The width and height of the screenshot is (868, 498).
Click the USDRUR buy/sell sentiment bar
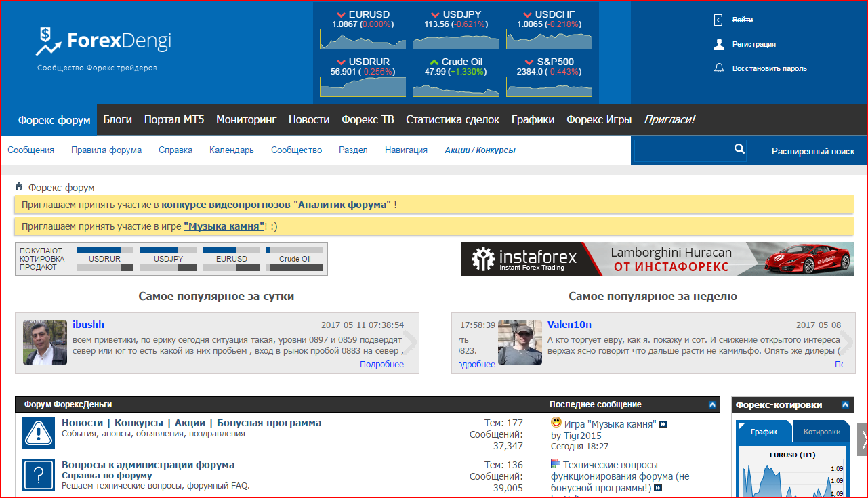104,259
